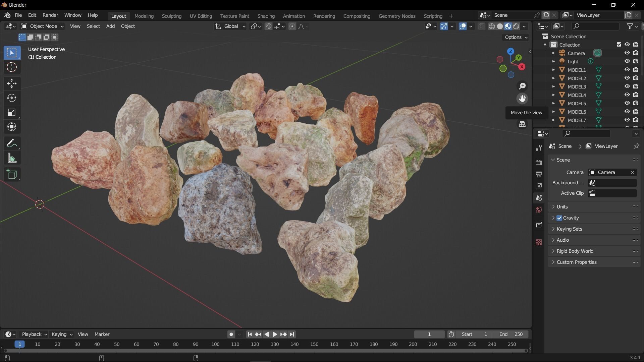This screenshot has height=362, width=644.
Task: Click the outliner search field
Action: 595,26
